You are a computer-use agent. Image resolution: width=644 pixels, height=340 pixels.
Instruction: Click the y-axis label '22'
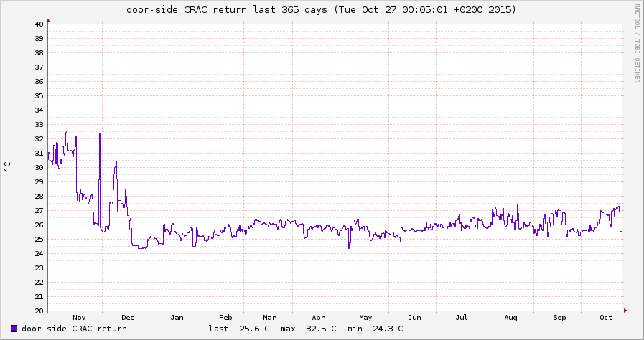point(39,282)
